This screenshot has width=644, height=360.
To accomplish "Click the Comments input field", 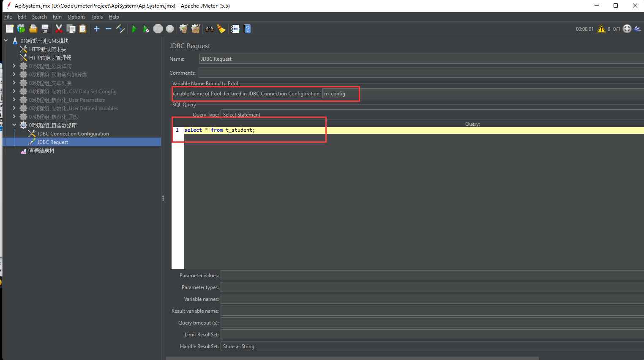I will pos(421,73).
